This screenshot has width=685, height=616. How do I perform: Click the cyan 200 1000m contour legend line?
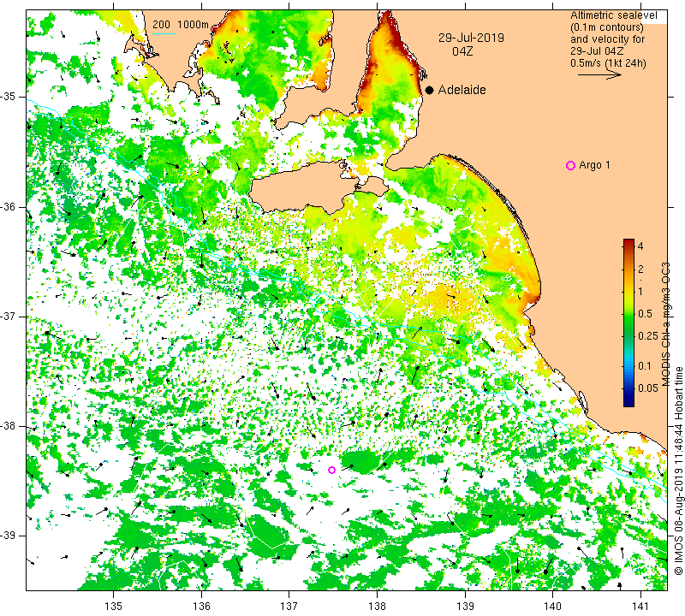pyautogui.click(x=164, y=33)
